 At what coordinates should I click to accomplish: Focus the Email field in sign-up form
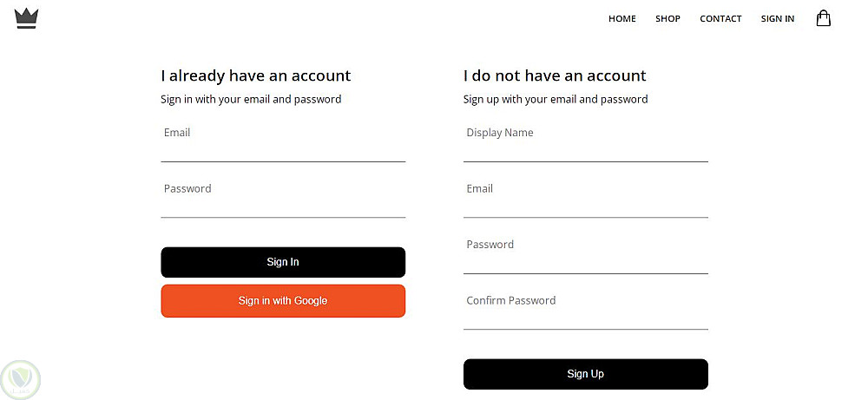pyautogui.click(x=586, y=201)
